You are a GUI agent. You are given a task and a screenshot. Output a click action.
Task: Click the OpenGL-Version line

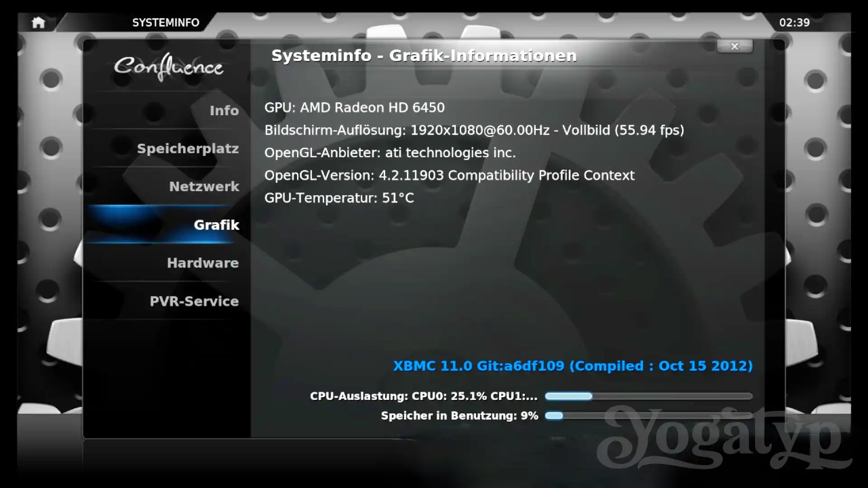(449, 175)
